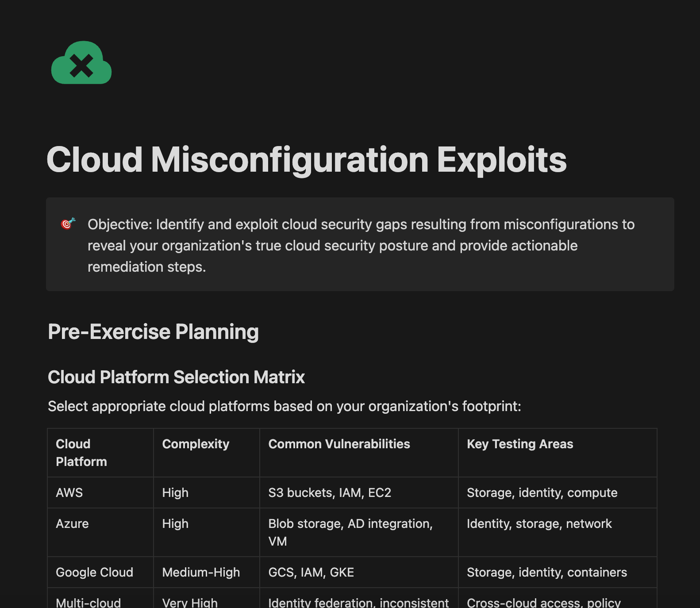
Task: Click the 'Identity federation, inconsistent' cell
Action: (x=359, y=598)
